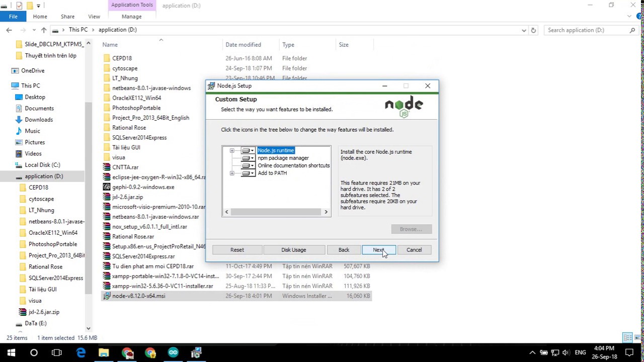Open Pictures in the navigation pane
The height and width of the screenshot is (362, 644).
[x=35, y=142]
